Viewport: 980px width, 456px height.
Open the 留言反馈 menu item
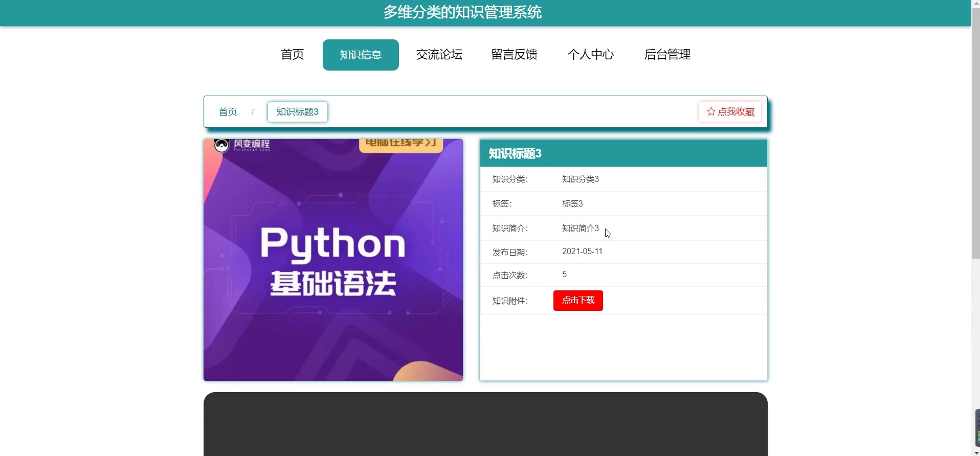[x=514, y=55]
